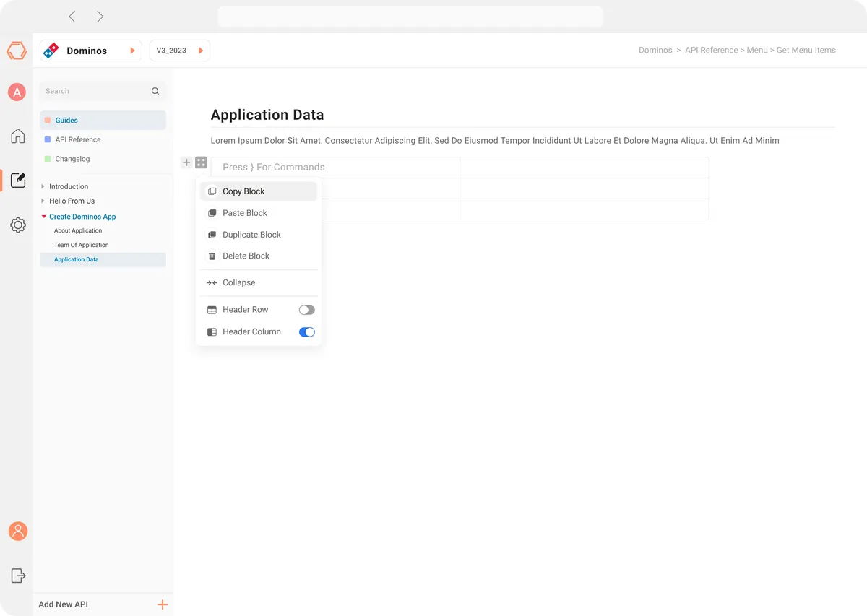This screenshot has width=867, height=616.
Task: Go to Home via house icon
Action: (x=17, y=136)
